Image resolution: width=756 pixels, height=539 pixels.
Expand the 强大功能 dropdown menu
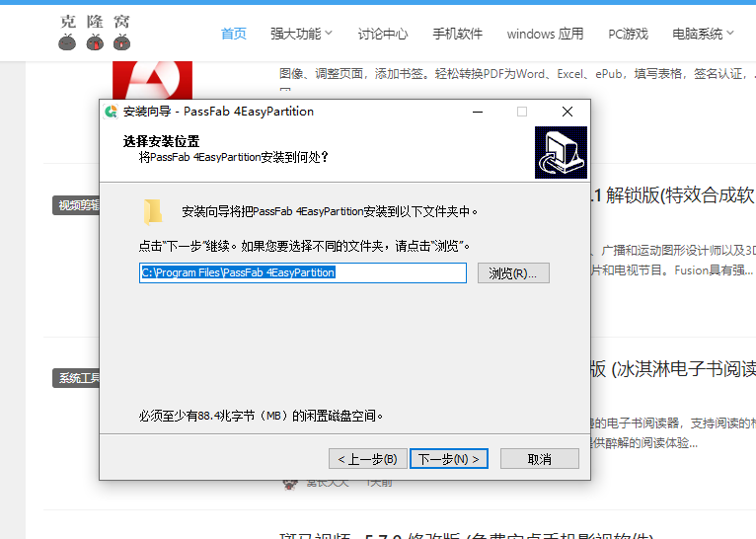[301, 34]
